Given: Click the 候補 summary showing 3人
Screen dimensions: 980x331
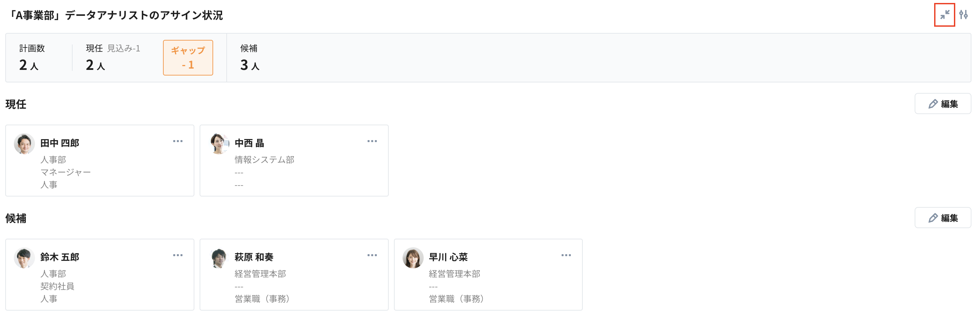Looking at the screenshot, I should [250, 57].
